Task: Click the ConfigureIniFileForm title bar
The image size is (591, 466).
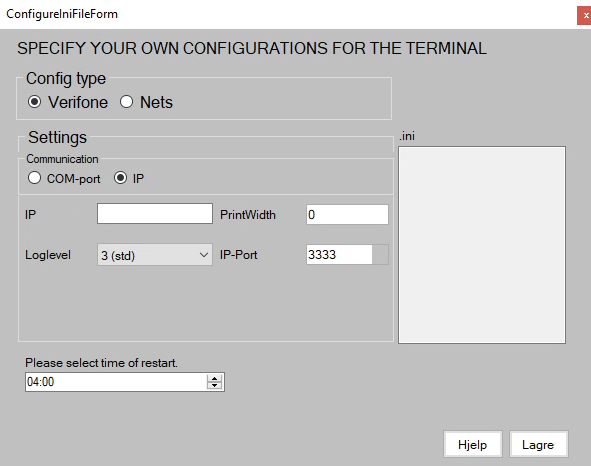Action: tap(288, 14)
